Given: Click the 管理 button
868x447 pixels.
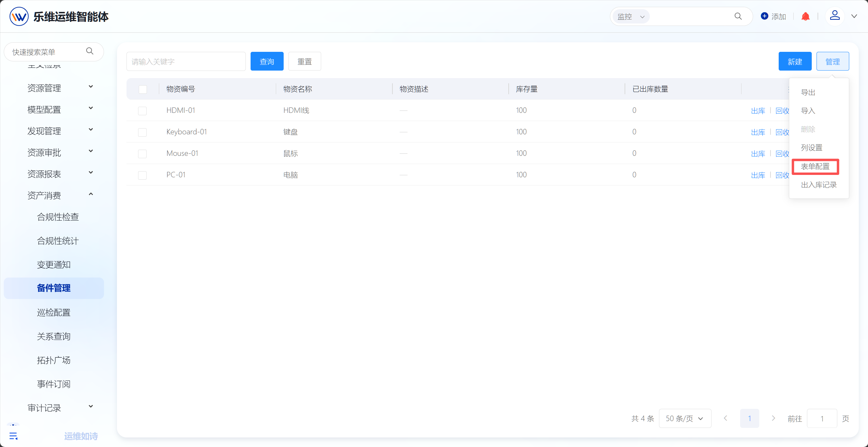Looking at the screenshot, I should coord(833,61).
